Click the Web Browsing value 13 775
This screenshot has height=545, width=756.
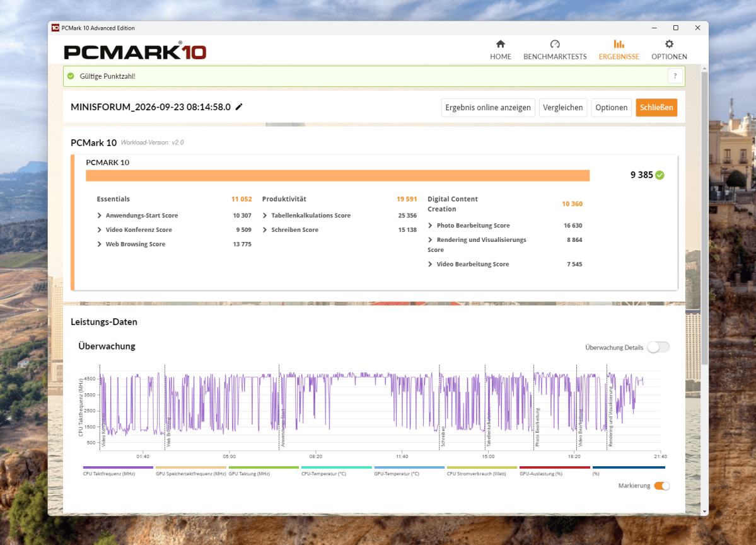(242, 244)
